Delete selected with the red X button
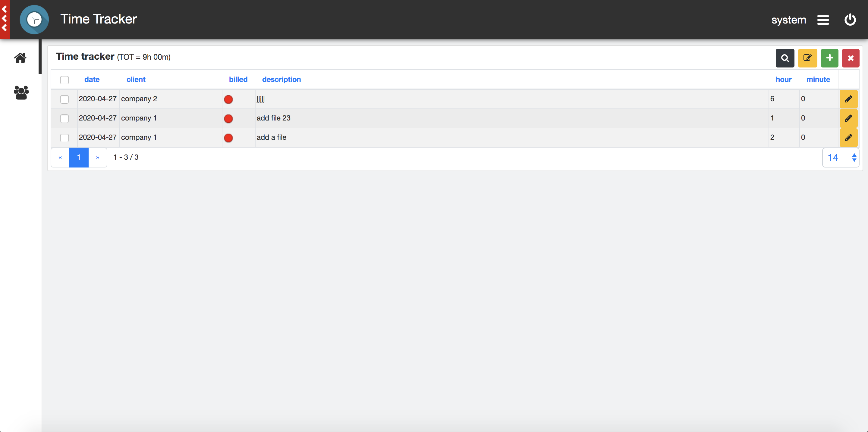The image size is (868, 432). [x=851, y=58]
